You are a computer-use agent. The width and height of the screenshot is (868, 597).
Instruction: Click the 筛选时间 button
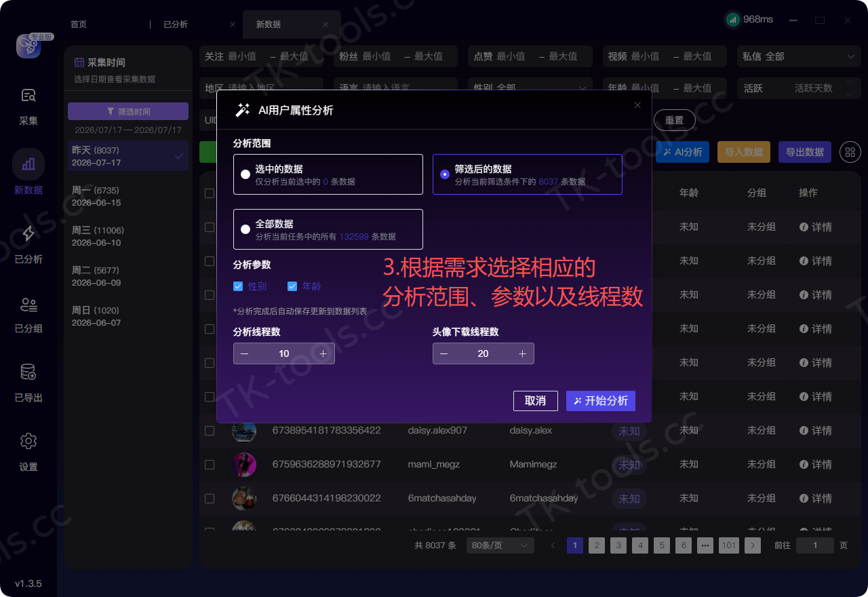coord(128,111)
